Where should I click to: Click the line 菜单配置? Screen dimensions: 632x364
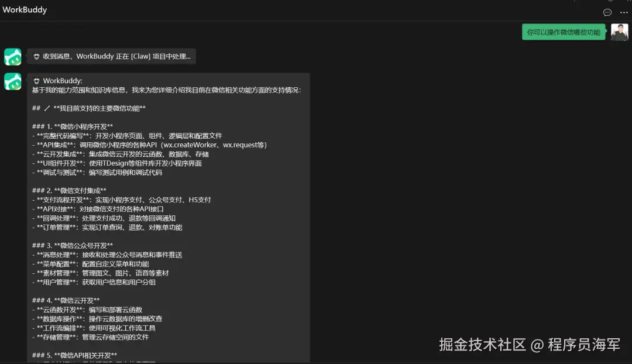click(91, 264)
